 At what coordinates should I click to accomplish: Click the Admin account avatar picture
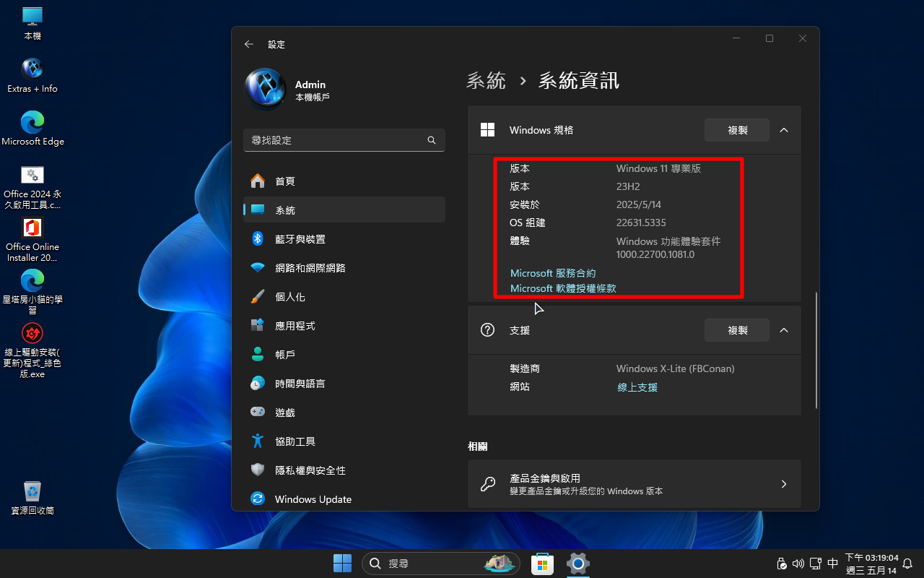click(x=266, y=90)
